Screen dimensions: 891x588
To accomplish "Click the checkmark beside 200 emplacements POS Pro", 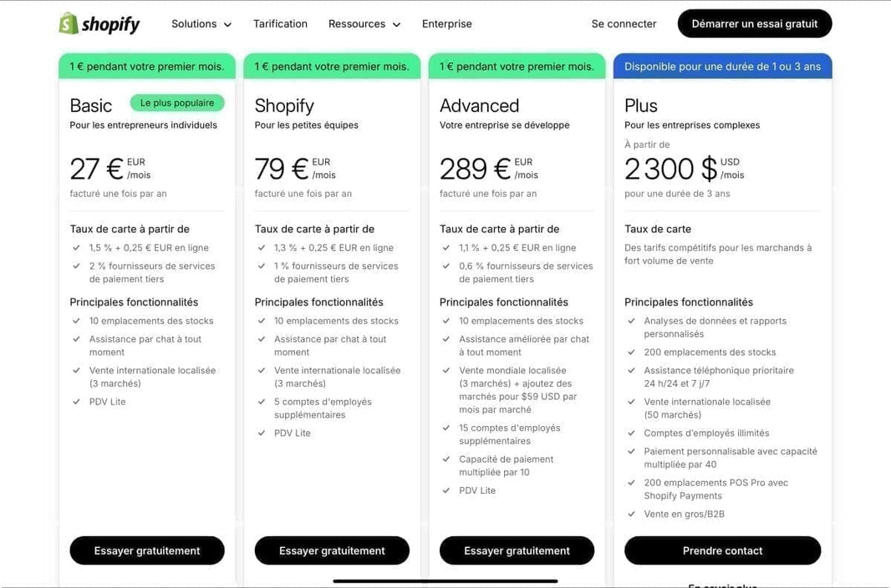I will click(x=632, y=483).
